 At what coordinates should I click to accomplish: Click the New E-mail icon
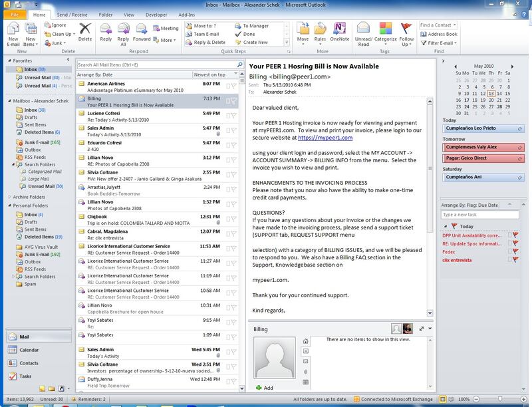point(13,30)
